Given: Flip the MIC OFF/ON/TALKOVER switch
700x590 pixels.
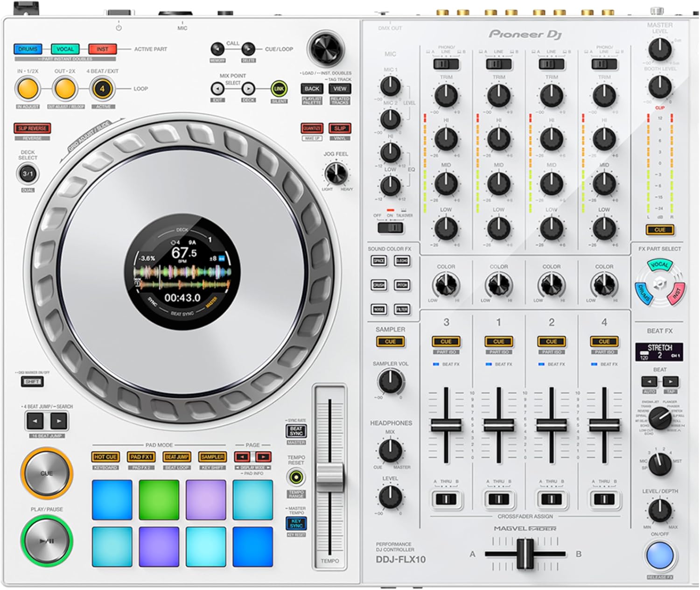Looking at the screenshot, I should coord(391,228).
